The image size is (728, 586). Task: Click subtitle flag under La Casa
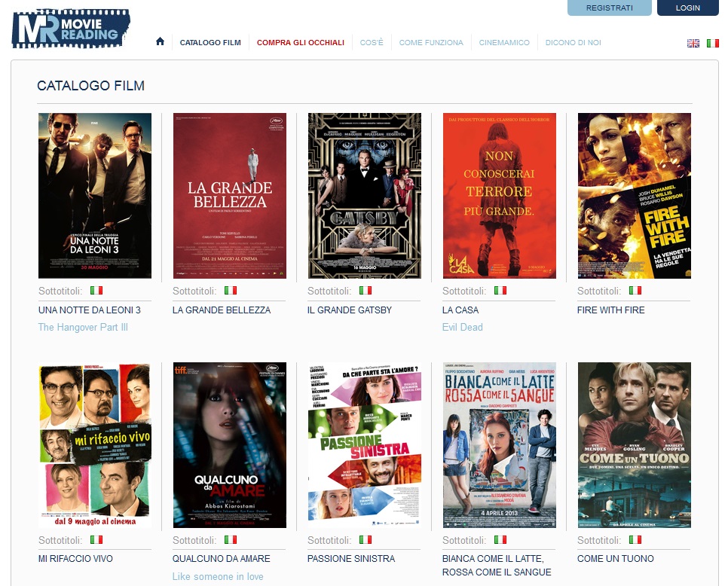tap(500, 291)
